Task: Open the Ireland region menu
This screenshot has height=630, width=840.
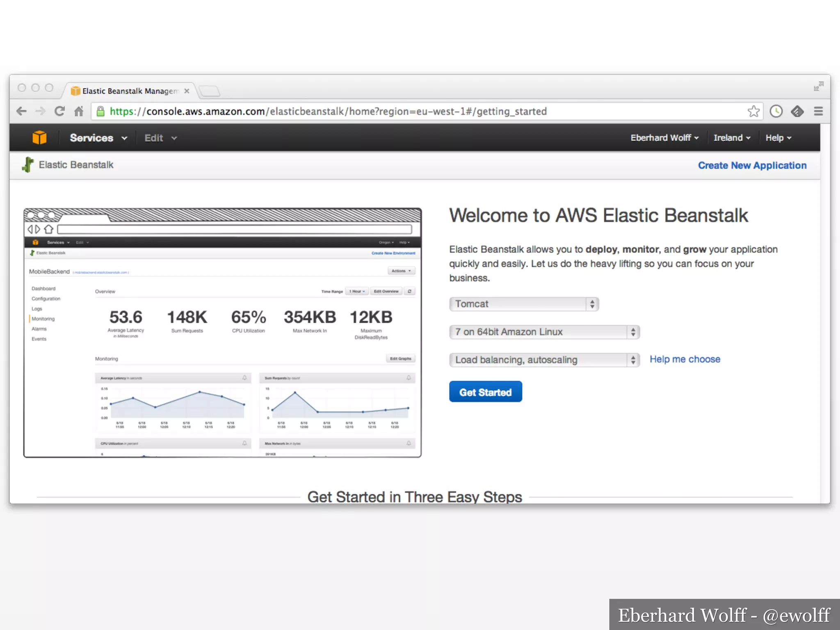Action: pos(731,138)
